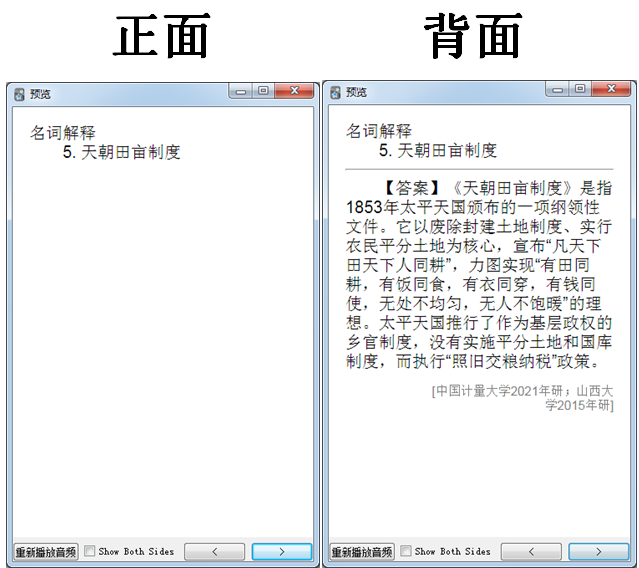
Task: Go to previous card in right preview window
Action: [531, 552]
